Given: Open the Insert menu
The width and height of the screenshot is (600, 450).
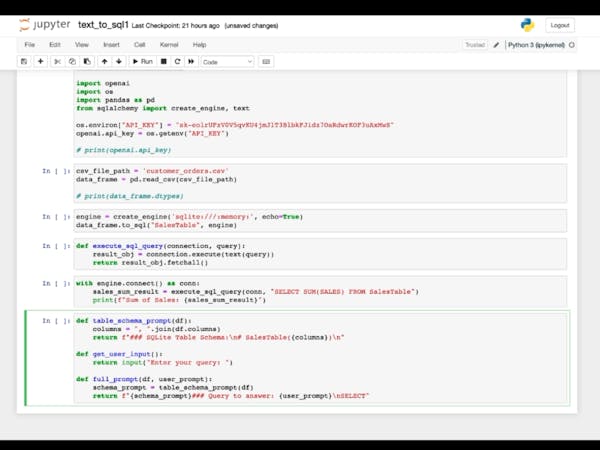Looking at the screenshot, I should pyautogui.click(x=111, y=45).
